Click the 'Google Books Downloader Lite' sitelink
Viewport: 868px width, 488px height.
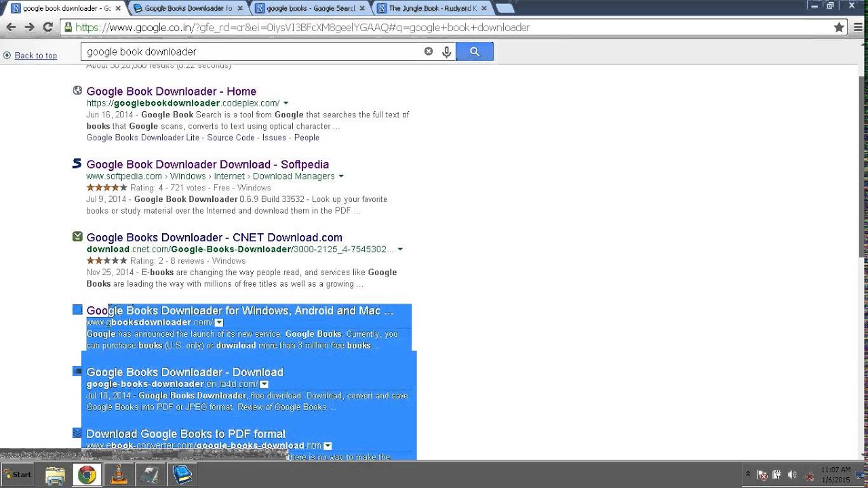click(x=143, y=138)
